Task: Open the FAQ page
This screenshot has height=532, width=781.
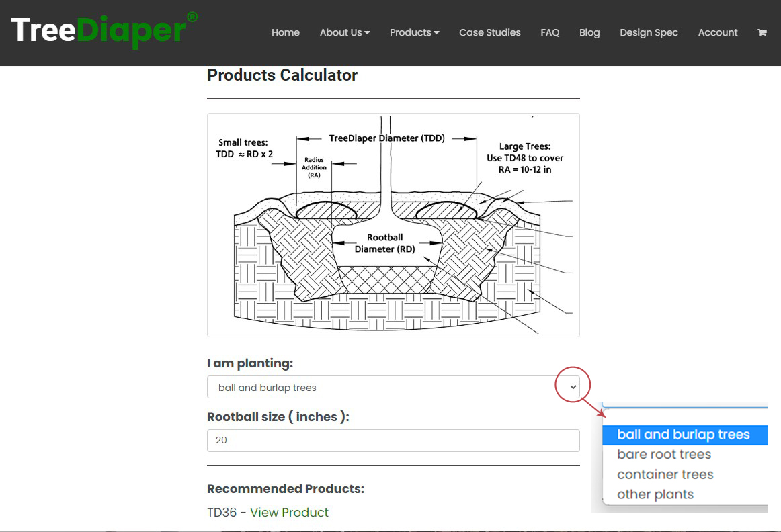Action: point(550,32)
